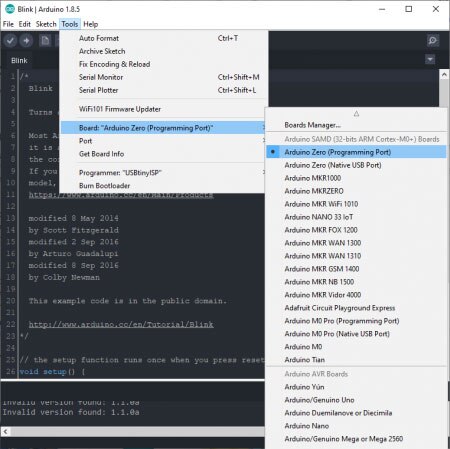The width and height of the screenshot is (450, 449).
Task: Select Fix Encoding & Reload
Action: click(164, 64)
